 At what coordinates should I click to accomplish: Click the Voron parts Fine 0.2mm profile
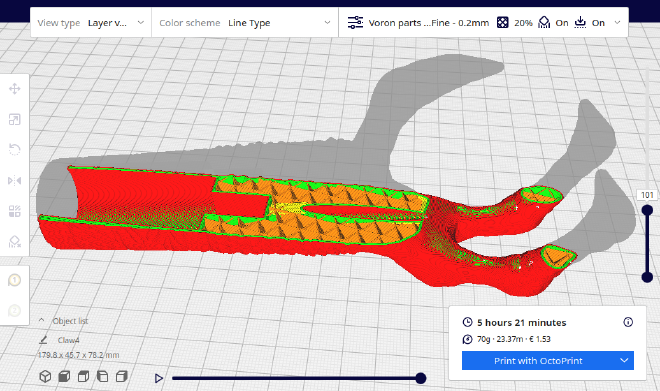pos(428,23)
